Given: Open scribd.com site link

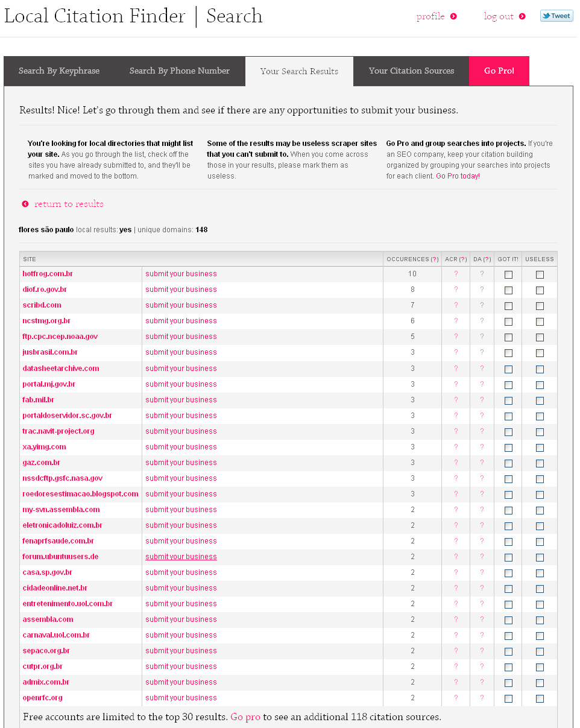Looking at the screenshot, I should (42, 305).
